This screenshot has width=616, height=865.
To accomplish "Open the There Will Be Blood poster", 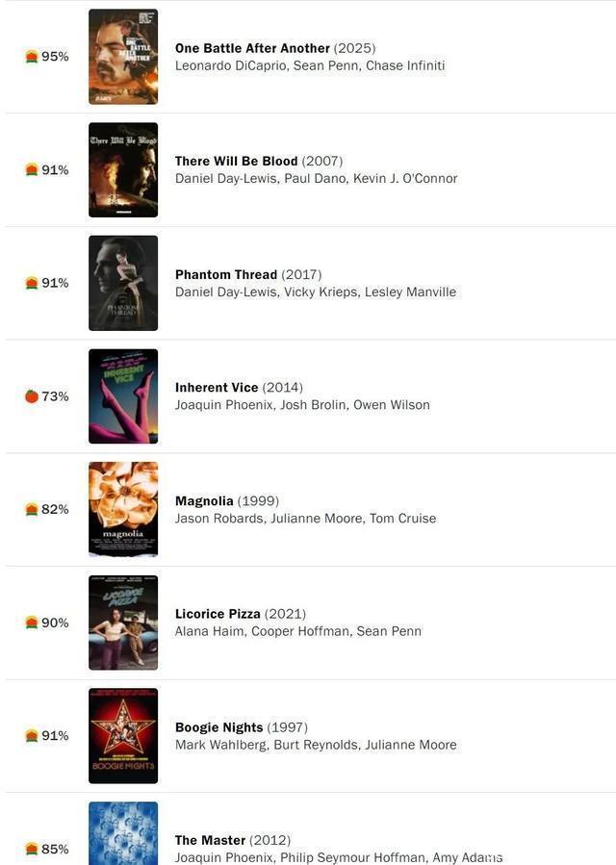I will pos(123,170).
